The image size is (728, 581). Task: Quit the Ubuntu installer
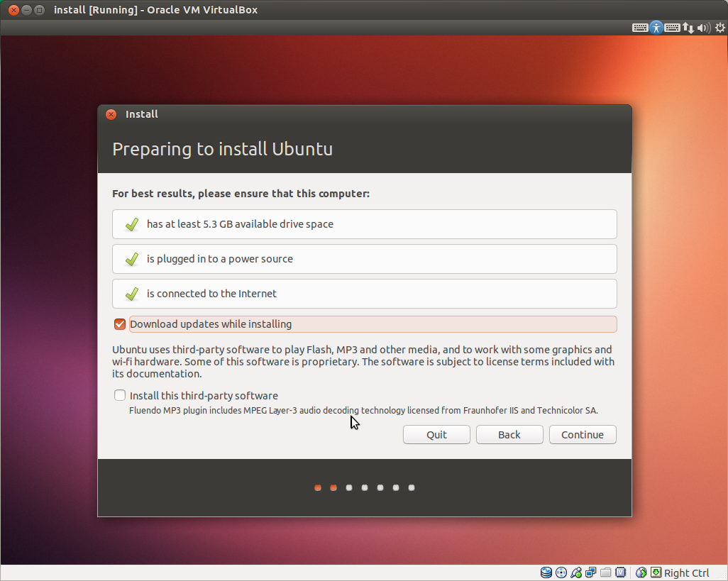(x=436, y=434)
